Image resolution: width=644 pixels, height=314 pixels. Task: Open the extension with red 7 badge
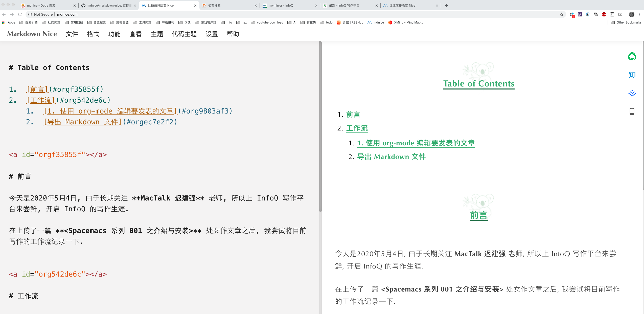tap(572, 15)
